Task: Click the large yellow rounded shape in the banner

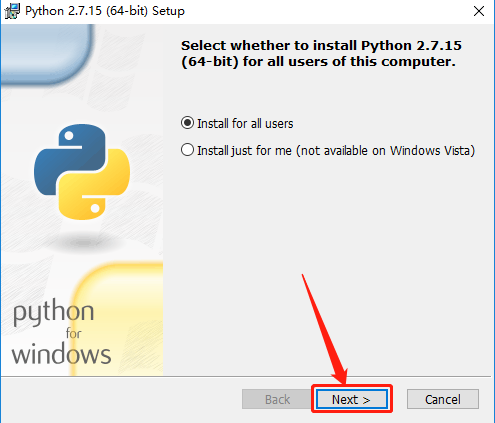Action: 118,319
